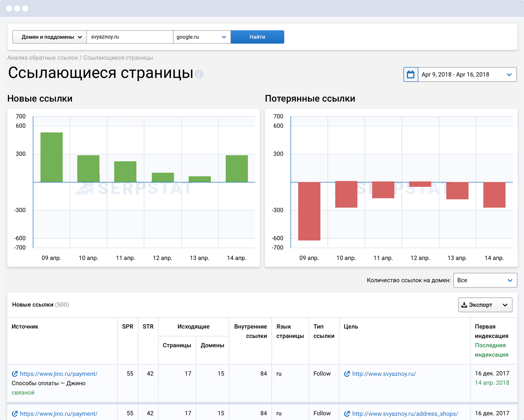The image size is (524, 420).
Task: Click external link icon for second jino.ru source
Action: click(15, 414)
